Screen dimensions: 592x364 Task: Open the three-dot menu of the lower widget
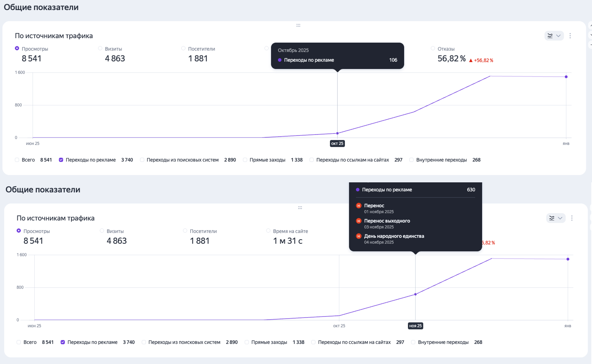tap(572, 218)
